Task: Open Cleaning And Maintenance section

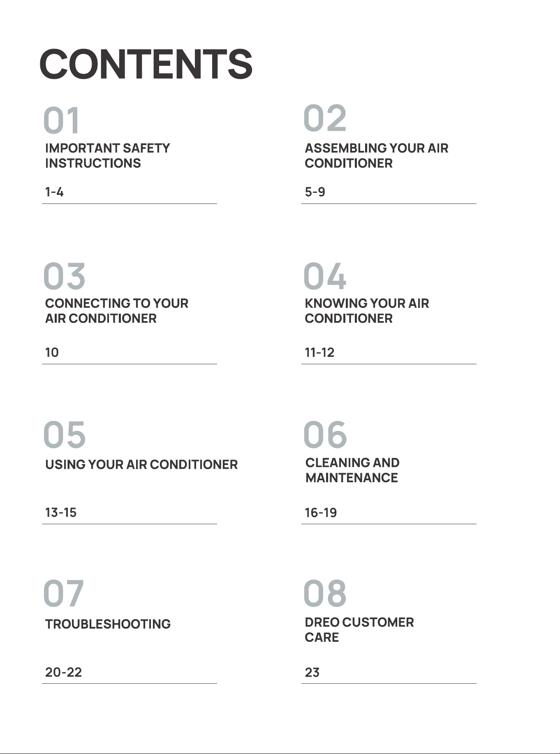Action: tap(352, 470)
